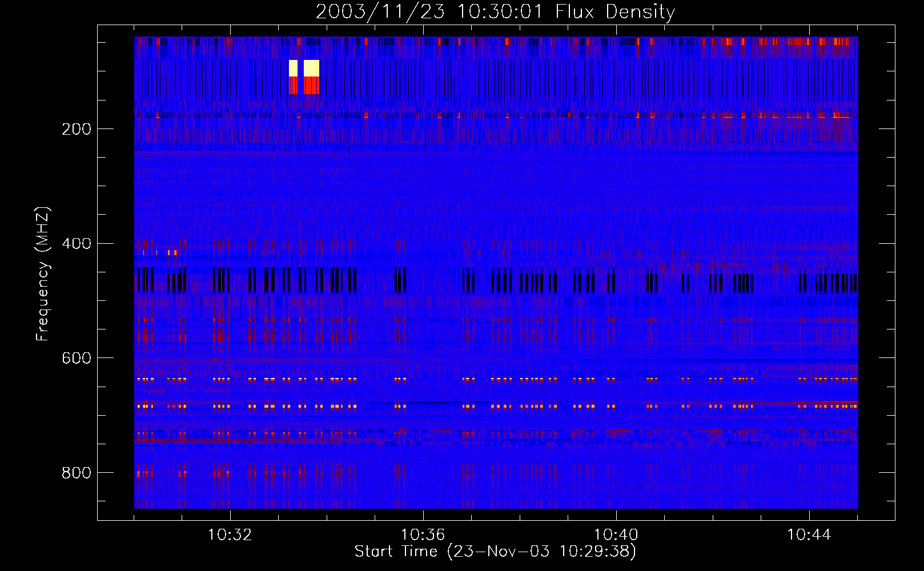Click the plot title '2003/11/23 10:30:01 Flux Density'
924x571 pixels.
(495, 12)
